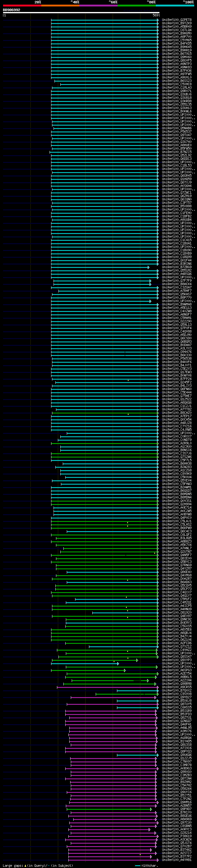Click the green ~80% identity legend segment
The width and height of the screenshot is (197, 868).
[137, 6]
